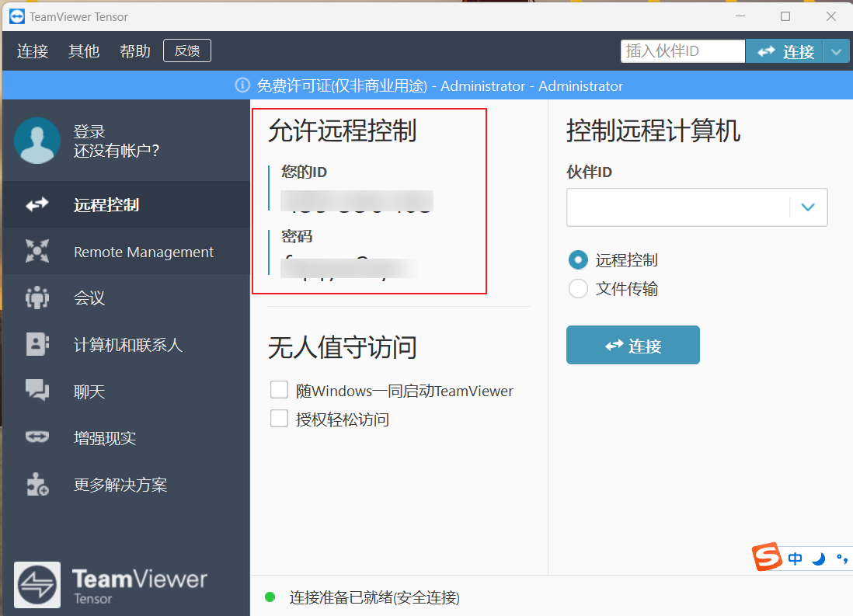853x616 pixels.
Task: Enable 随Windows一同启动TeamViewer checkbox
Action: 279,390
